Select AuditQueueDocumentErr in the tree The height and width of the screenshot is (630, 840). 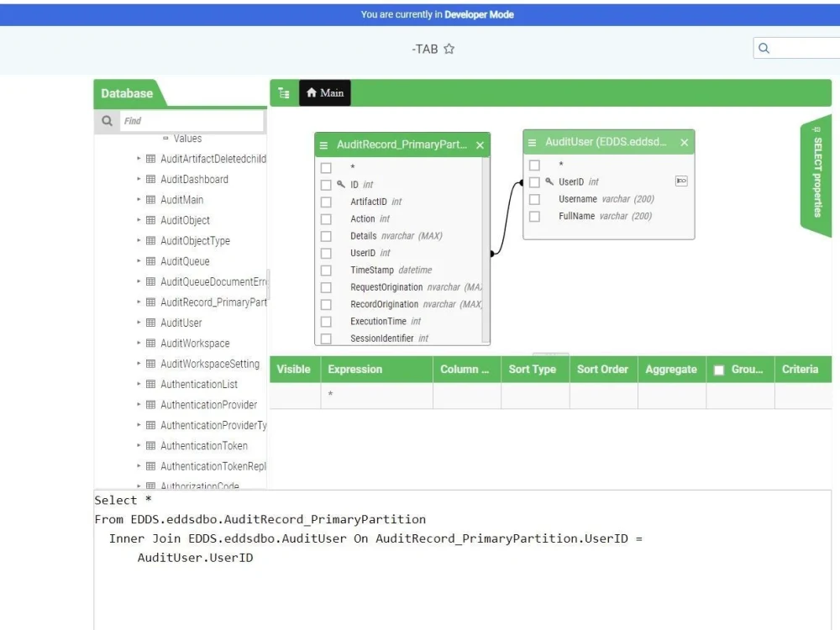213,281
